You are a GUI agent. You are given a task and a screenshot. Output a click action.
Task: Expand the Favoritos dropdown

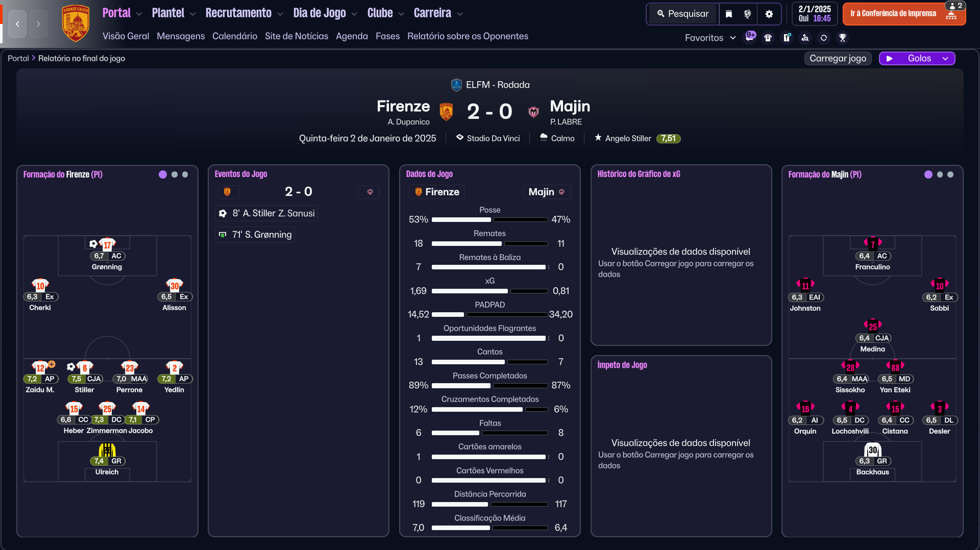[710, 38]
